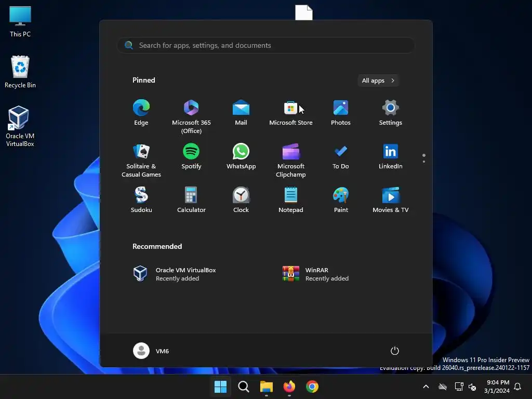Expand the All apps list
Image resolution: width=532 pixels, height=399 pixels.
(378, 81)
